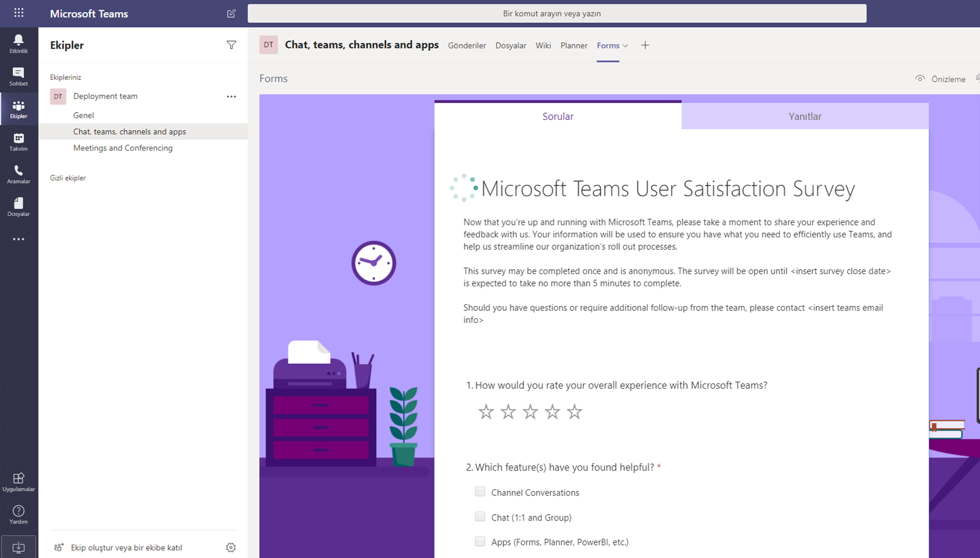
Task: Check Channel Conversations option
Action: pos(480,492)
